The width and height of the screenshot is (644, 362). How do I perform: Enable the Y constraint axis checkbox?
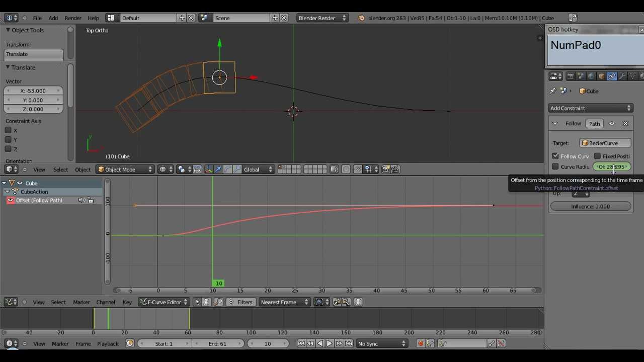click(x=8, y=140)
